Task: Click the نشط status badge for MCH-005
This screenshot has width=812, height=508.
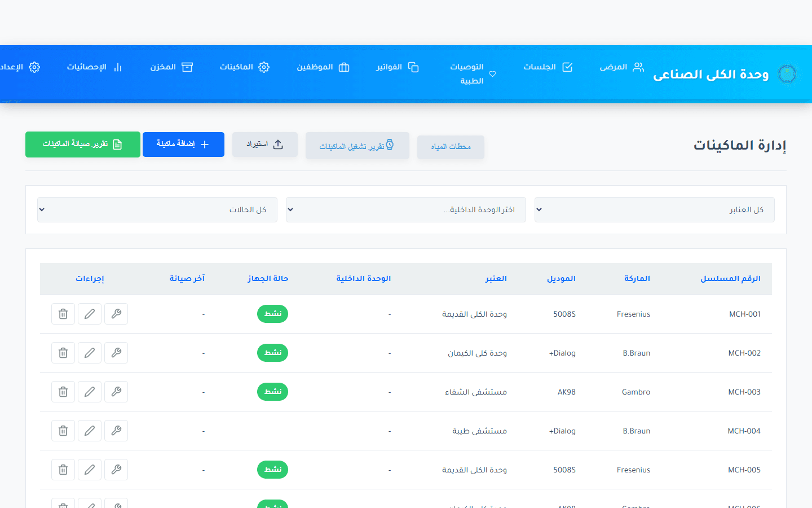Action: point(272,470)
